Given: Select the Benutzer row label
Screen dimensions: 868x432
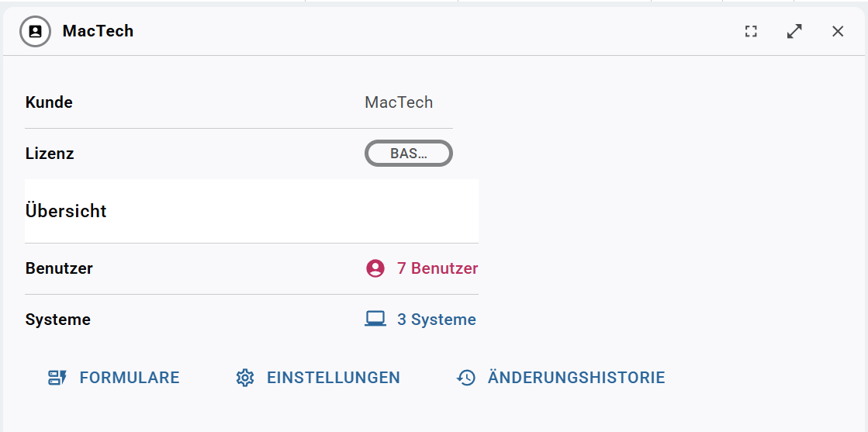Looking at the screenshot, I should pos(59,268).
